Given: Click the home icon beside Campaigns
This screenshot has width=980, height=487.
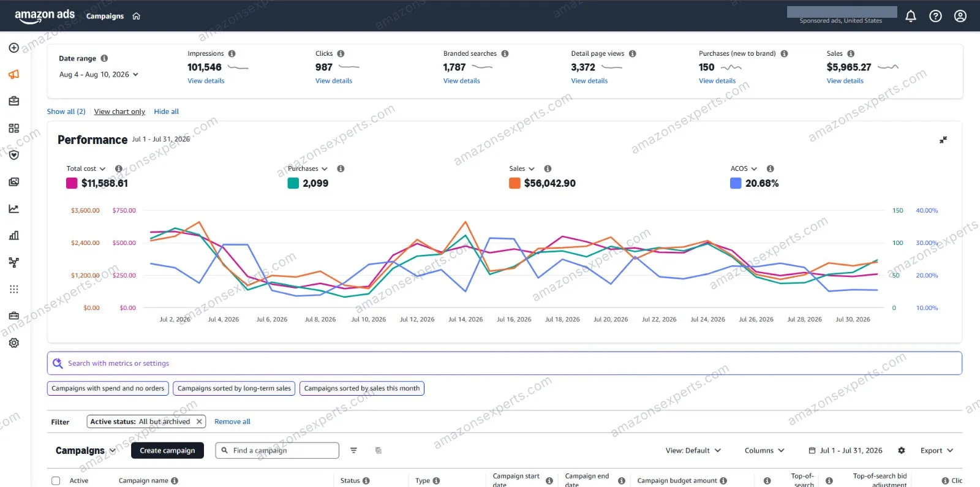Looking at the screenshot, I should click(137, 16).
